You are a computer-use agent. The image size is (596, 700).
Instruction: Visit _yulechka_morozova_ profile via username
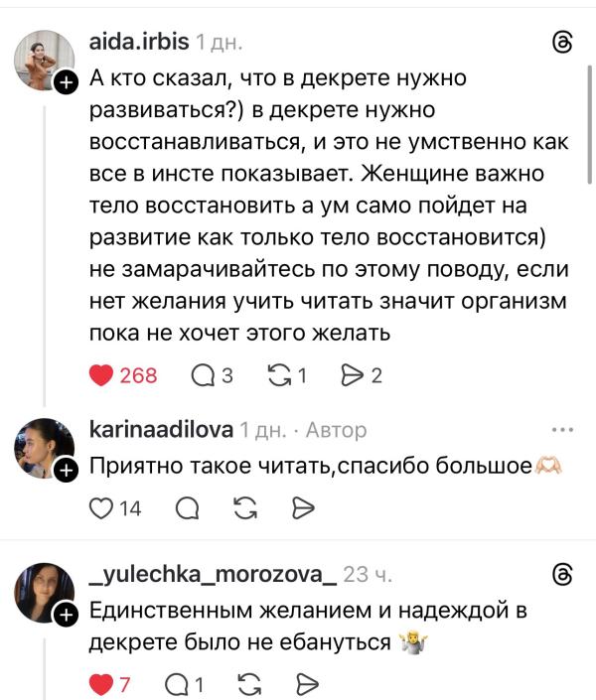[x=212, y=574]
